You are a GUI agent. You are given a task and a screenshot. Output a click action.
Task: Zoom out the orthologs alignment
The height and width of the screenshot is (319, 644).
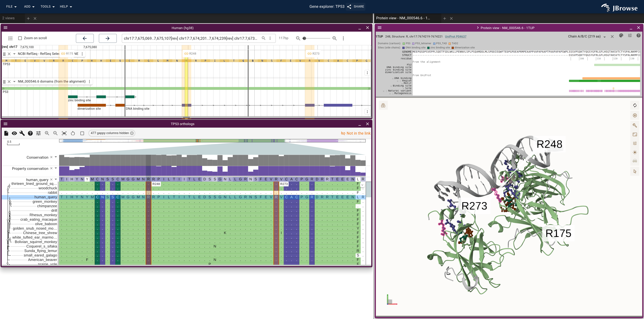(x=55, y=133)
